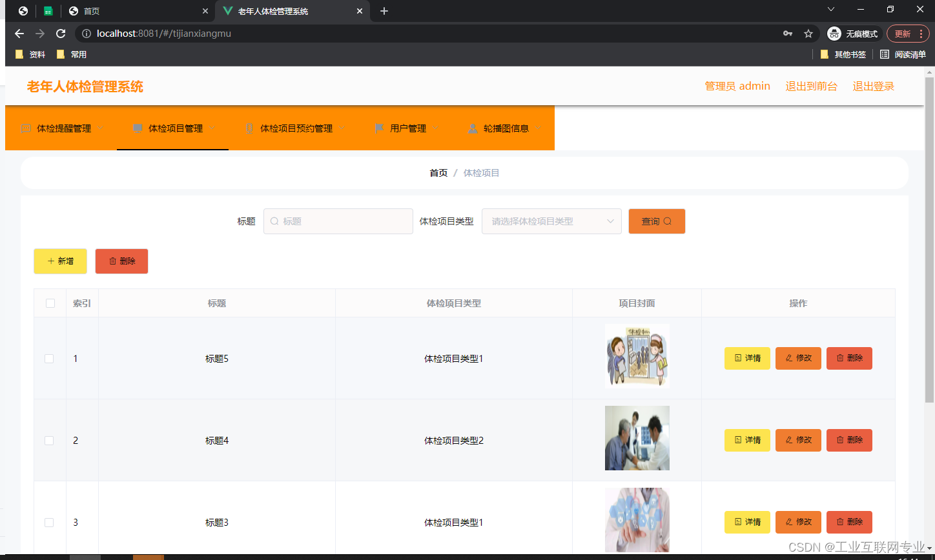Toggle the select-all header checkbox

pos(50,303)
